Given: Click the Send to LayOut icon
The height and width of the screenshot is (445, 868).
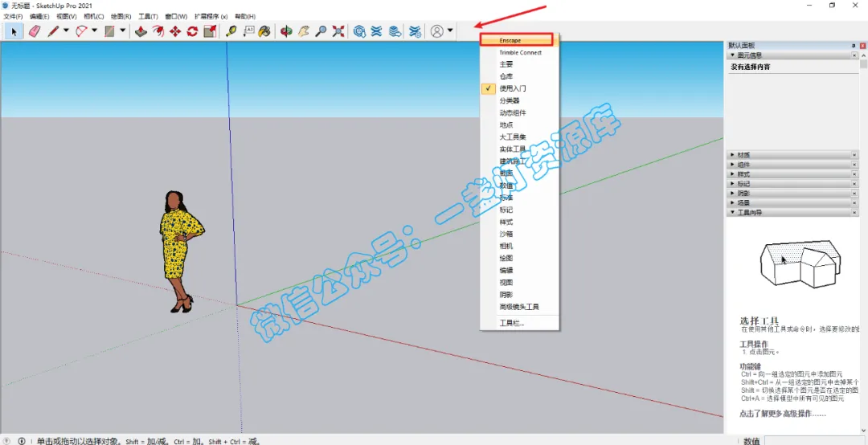Looking at the screenshot, I should [394, 31].
